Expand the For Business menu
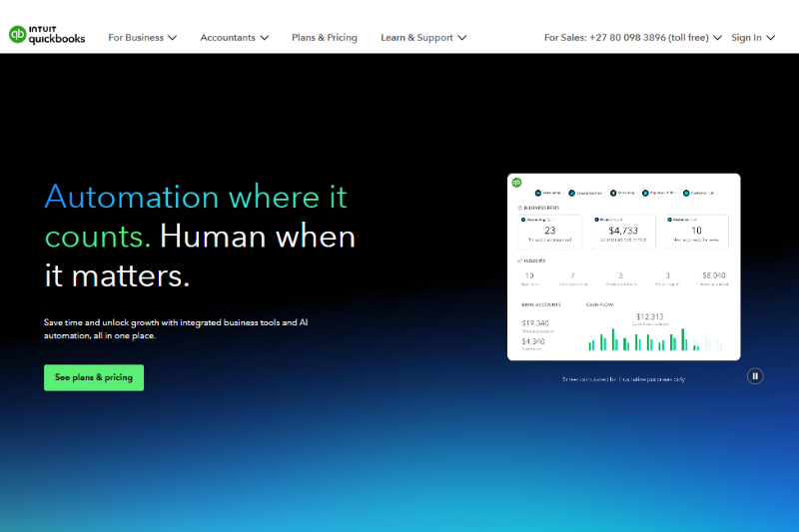 coord(142,38)
